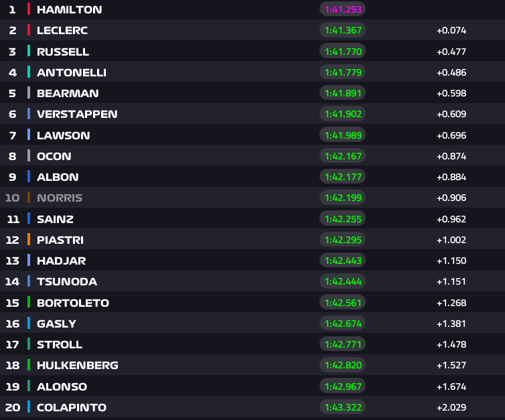Screen dimensions: 505x420
Task: Click Ocon's grey team color bar
Action: [x=29, y=156]
